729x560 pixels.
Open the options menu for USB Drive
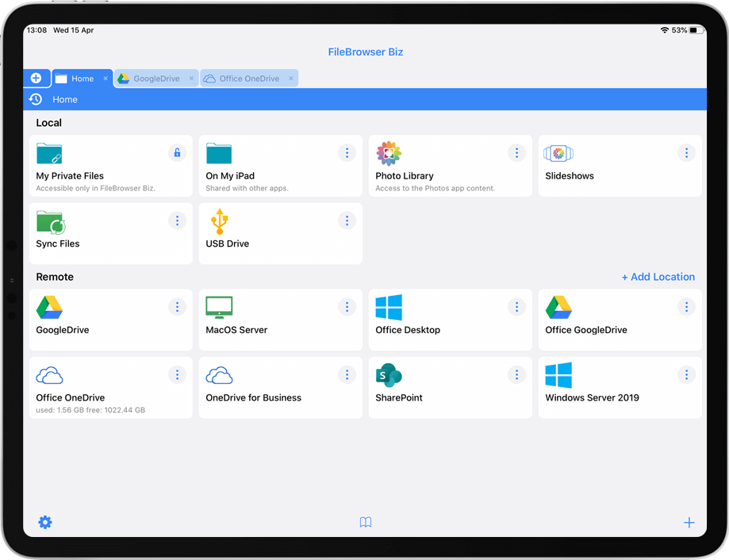(347, 221)
